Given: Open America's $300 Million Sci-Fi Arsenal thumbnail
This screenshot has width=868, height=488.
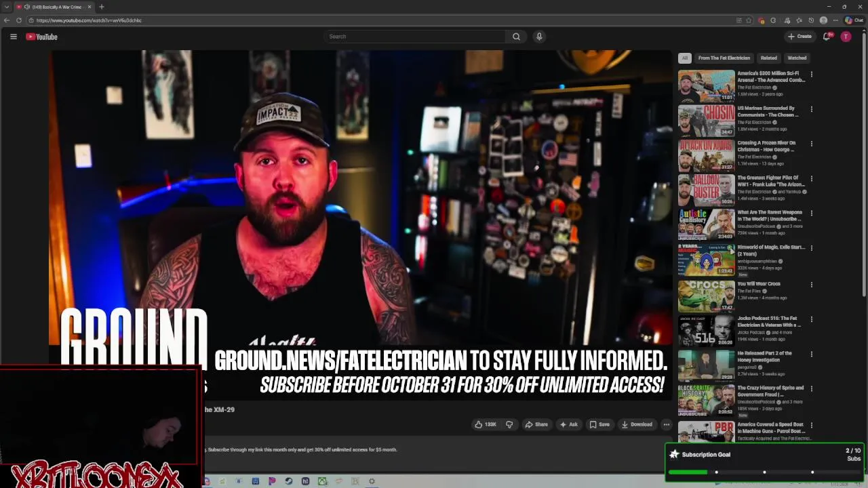Looking at the screenshot, I should tap(706, 85).
